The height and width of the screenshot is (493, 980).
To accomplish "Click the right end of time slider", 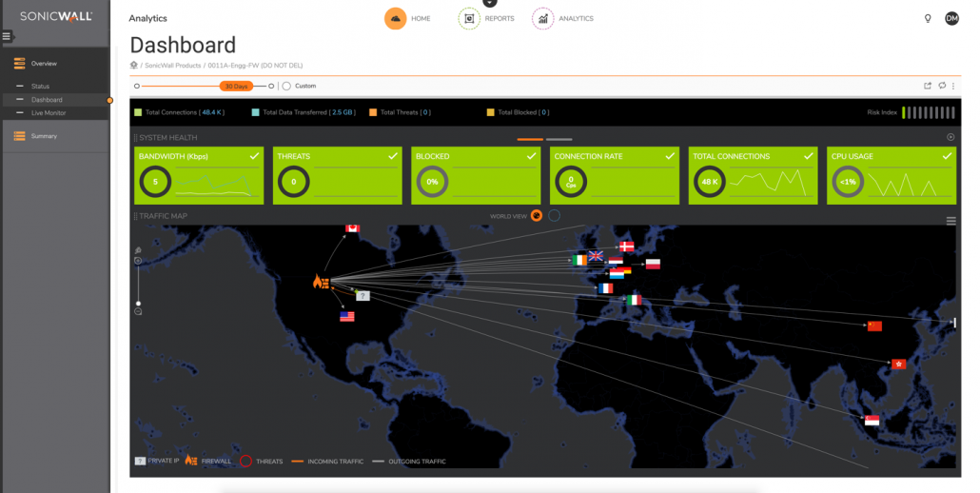I will tap(270, 87).
